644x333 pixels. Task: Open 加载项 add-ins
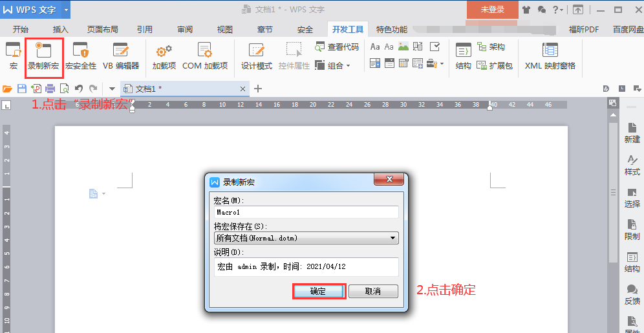click(x=164, y=56)
